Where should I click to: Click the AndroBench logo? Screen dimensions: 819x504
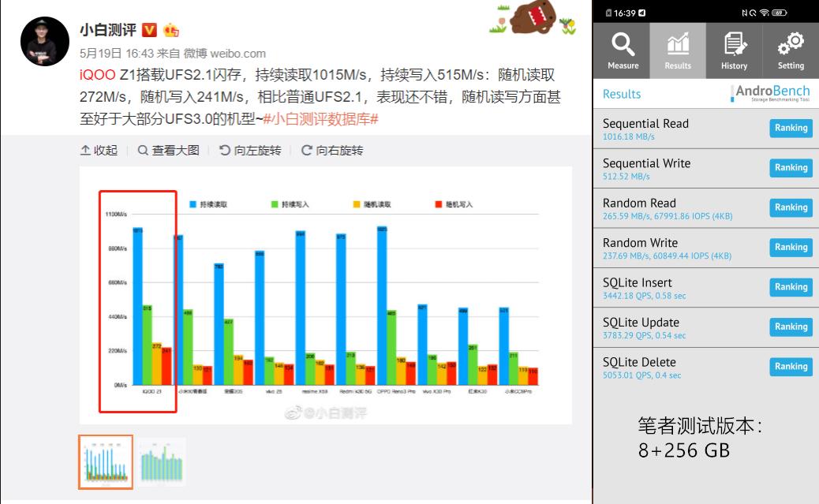pyautogui.click(x=769, y=92)
